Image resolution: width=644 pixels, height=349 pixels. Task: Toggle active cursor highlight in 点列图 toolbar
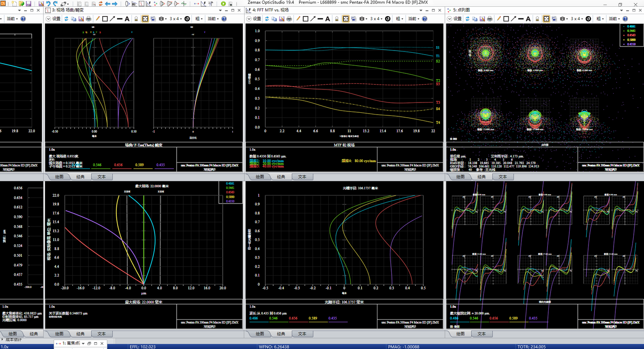click(547, 19)
